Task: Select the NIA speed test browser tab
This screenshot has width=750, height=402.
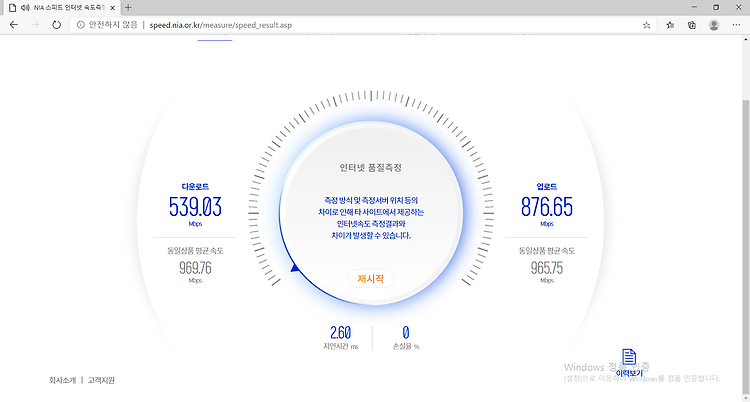Action: coord(62,8)
